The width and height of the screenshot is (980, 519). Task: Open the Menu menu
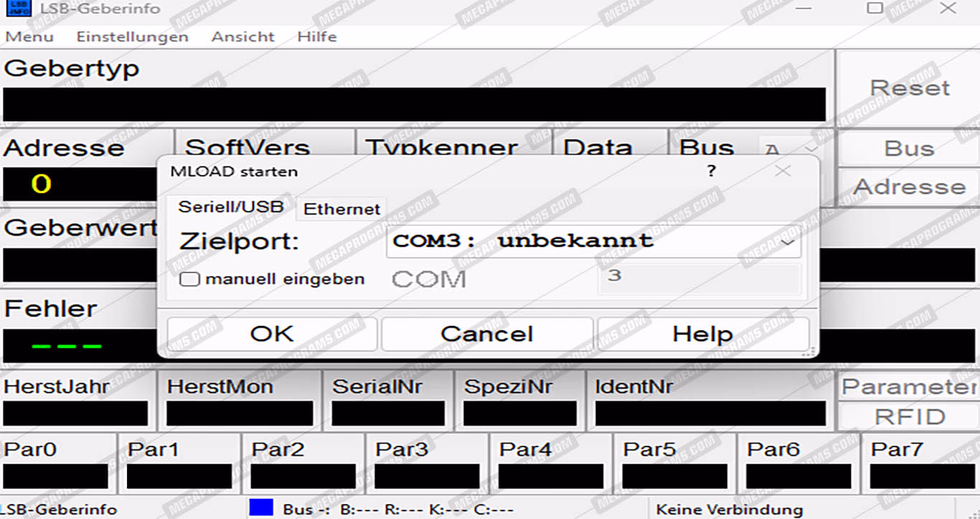pyautogui.click(x=29, y=37)
